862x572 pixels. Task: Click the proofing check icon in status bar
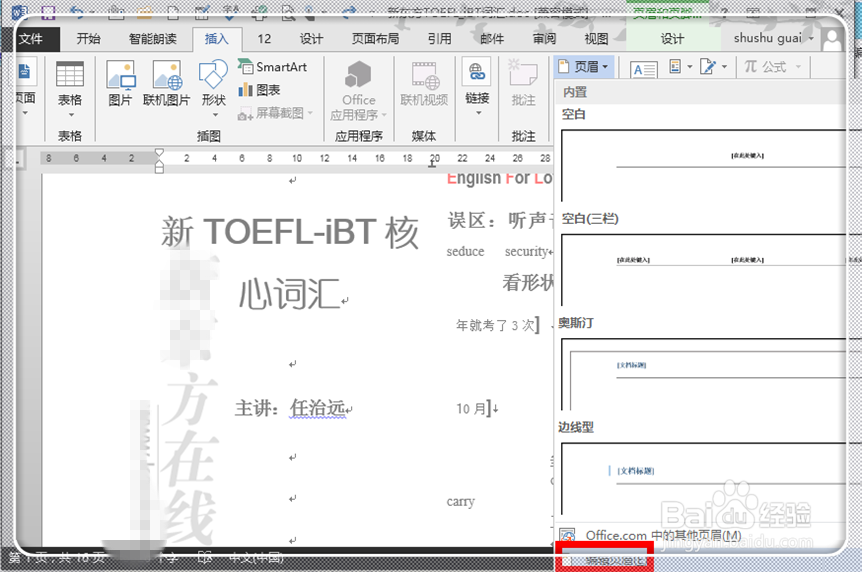coord(206,558)
